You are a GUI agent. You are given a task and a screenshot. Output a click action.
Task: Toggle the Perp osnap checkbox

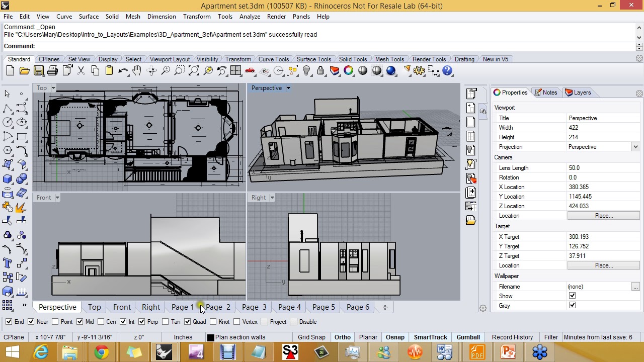click(x=142, y=322)
